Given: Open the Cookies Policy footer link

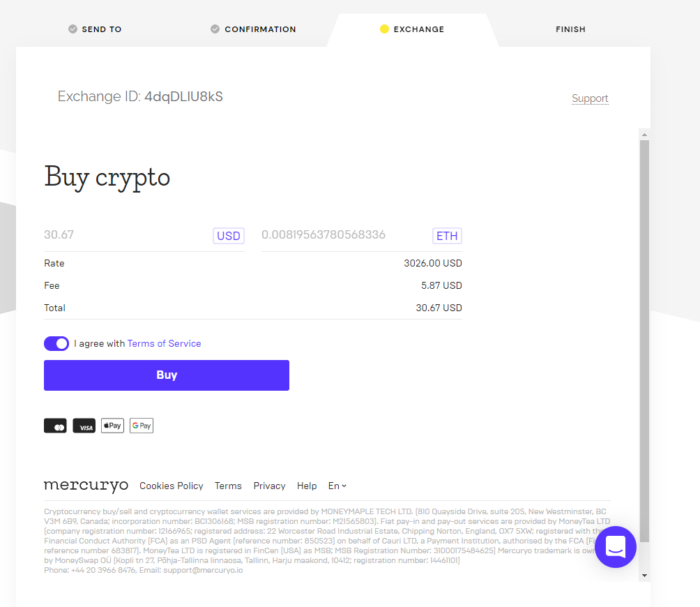Looking at the screenshot, I should point(172,486).
